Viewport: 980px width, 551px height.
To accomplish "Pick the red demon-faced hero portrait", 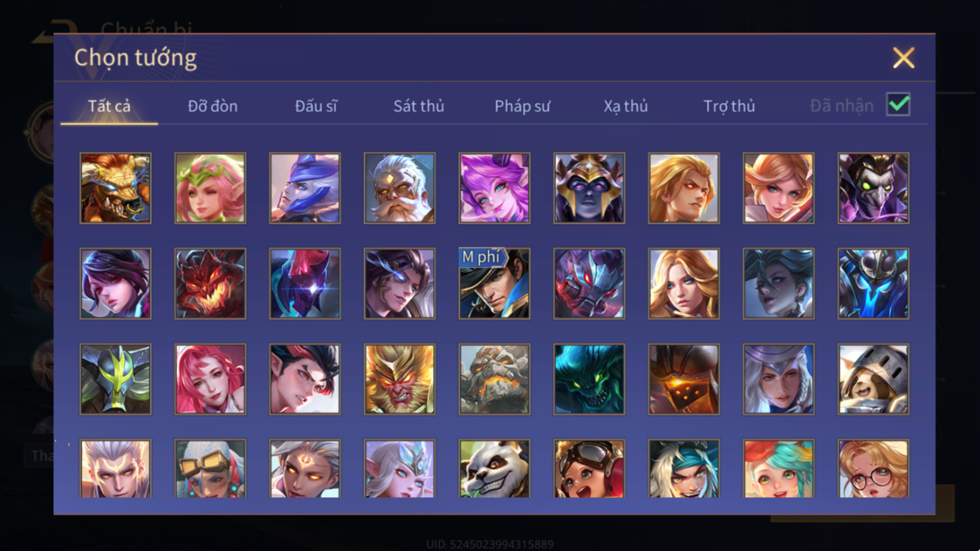I will click(x=211, y=283).
